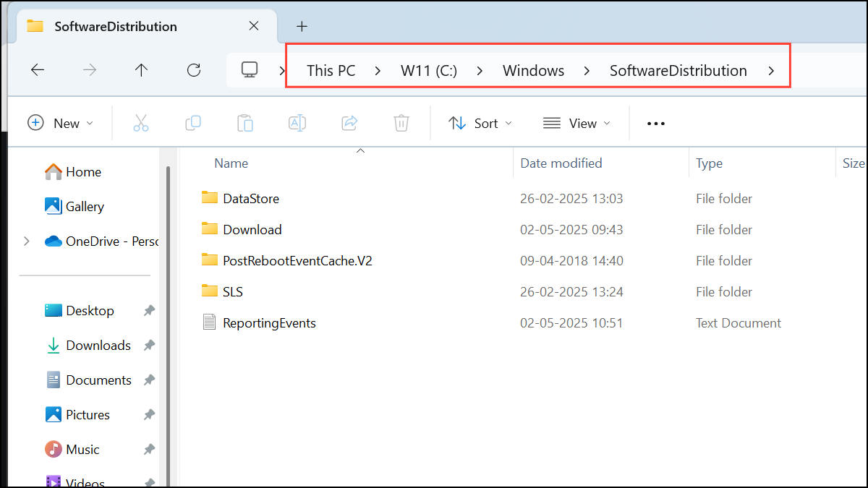Navigate to W11 (C:) breadcrumb
The image size is (868, 488).
429,71
